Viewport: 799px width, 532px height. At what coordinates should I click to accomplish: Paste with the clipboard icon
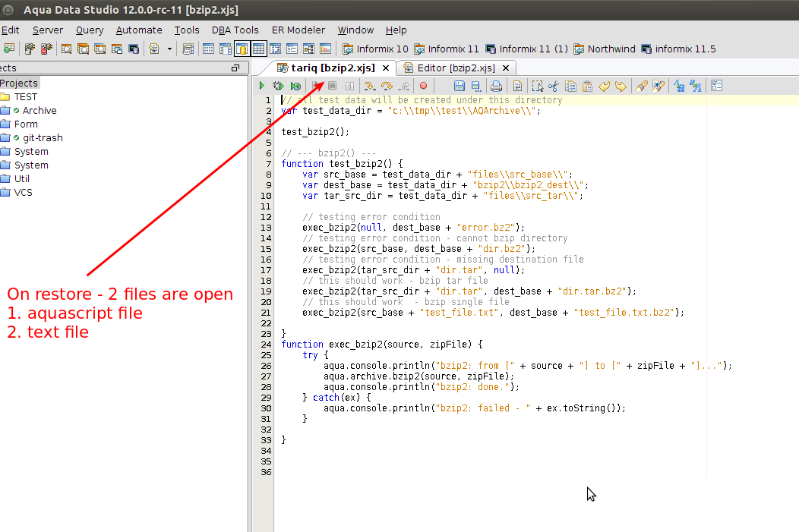coord(587,86)
